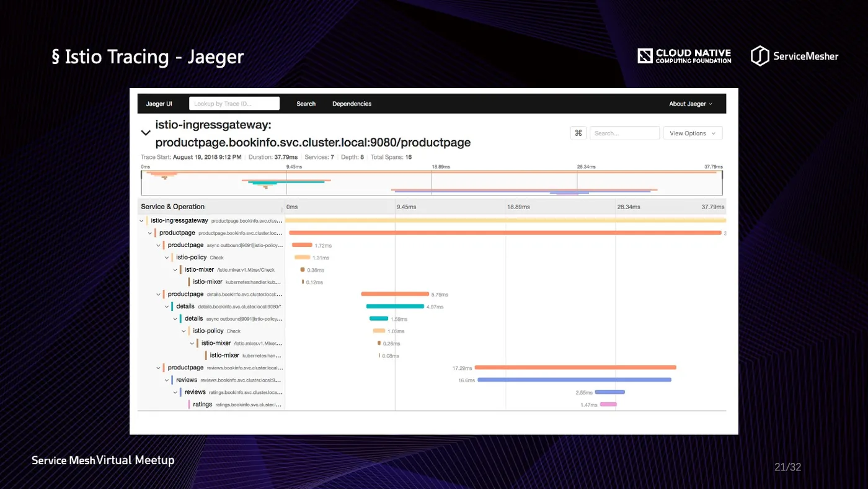Viewport: 868px width, 489px height.
Task: Focus the trace Search box near View Options
Action: pyautogui.click(x=624, y=133)
